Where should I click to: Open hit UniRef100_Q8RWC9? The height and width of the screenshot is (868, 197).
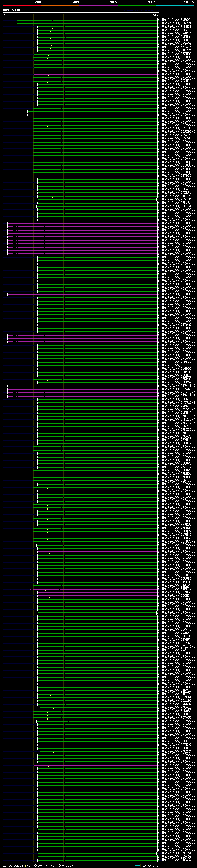click(x=177, y=40)
